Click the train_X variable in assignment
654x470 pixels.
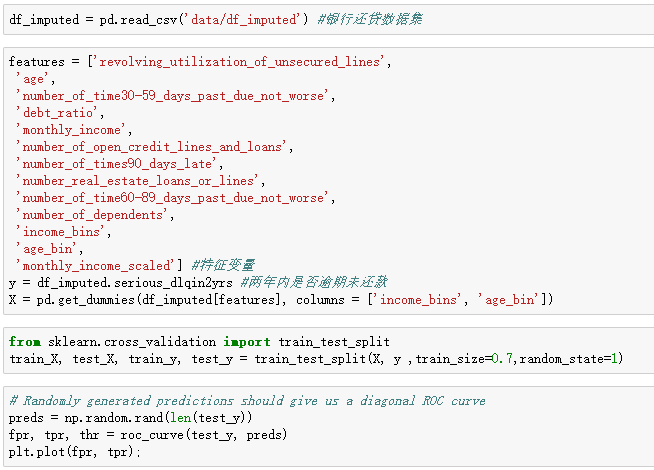coord(33,359)
